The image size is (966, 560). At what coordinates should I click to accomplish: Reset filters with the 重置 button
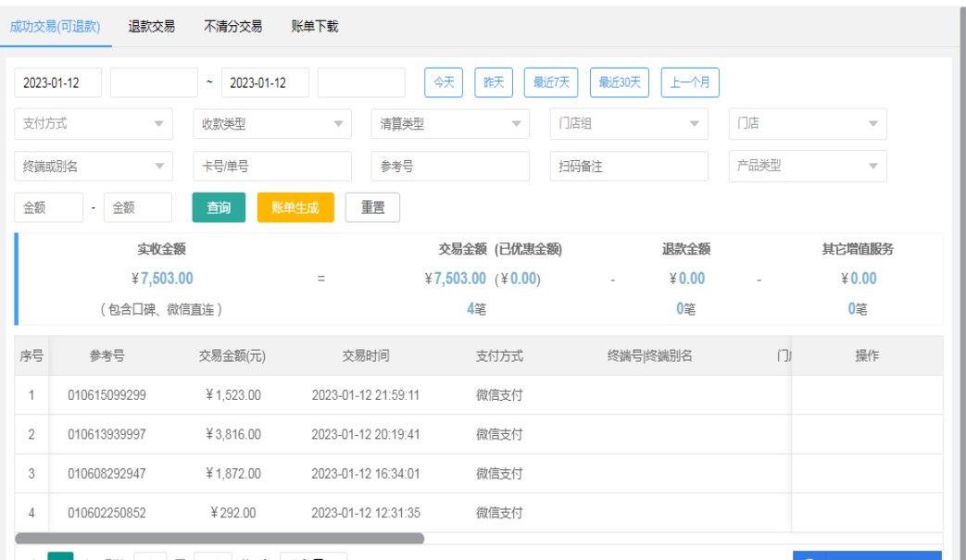coord(372,207)
